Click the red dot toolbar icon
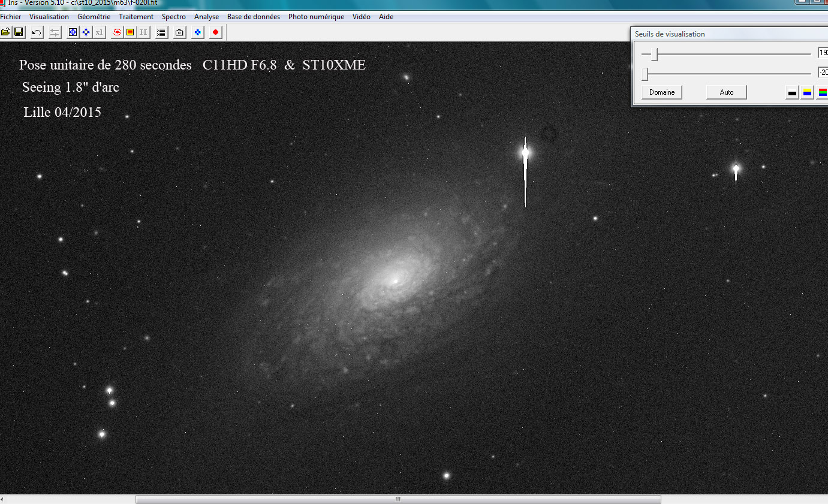This screenshot has height=504, width=828. [215, 32]
